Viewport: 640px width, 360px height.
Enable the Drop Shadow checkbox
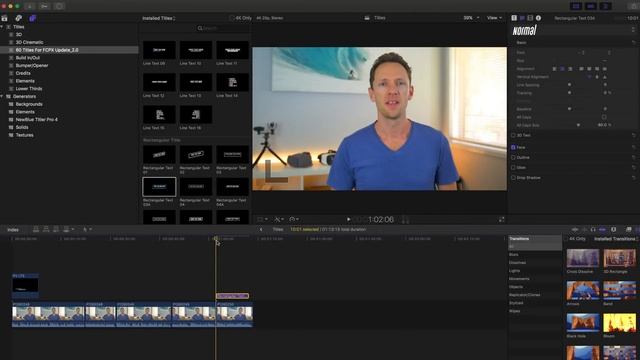click(513, 178)
